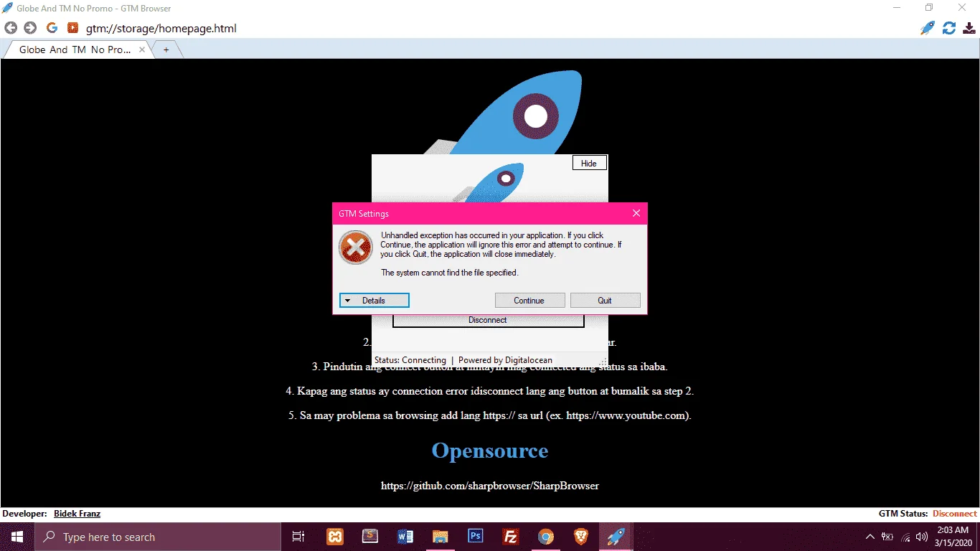Open a new tab with the plus button
Screen dimensions: 980x551
coord(166,50)
